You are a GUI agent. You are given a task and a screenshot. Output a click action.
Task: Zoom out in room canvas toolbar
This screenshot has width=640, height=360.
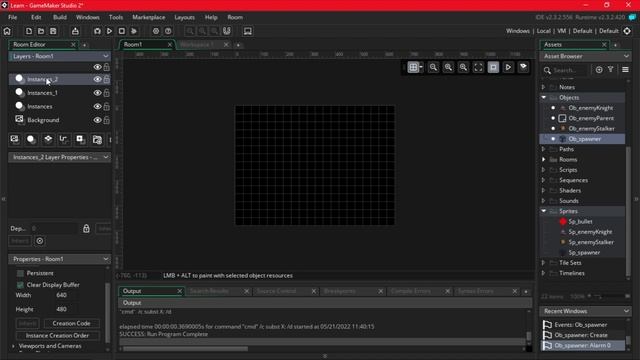(433, 67)
